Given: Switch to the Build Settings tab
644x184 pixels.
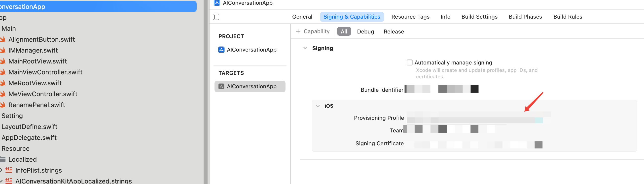Looking at the screenshot, I should tap(479, 17).
